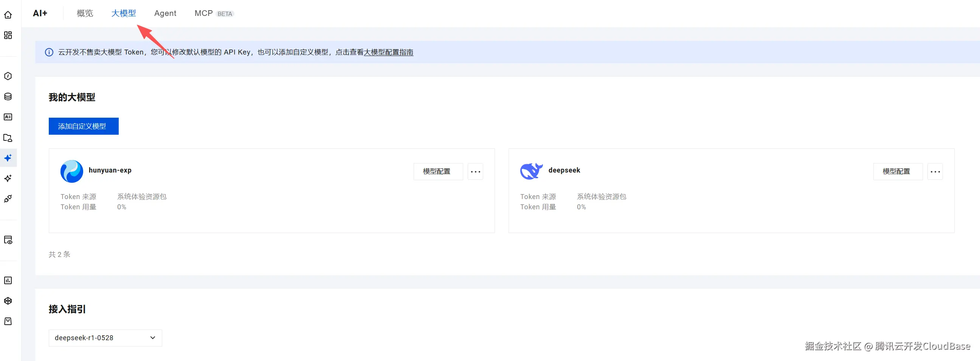Click the info icon in the blue banner

pyautogui.click(x=49, y=52)
